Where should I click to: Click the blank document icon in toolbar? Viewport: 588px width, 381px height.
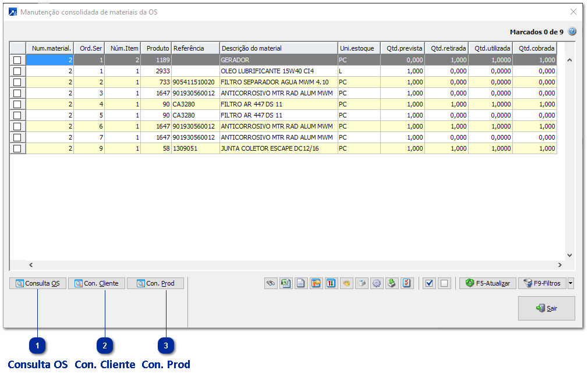(x=300, y=283)
